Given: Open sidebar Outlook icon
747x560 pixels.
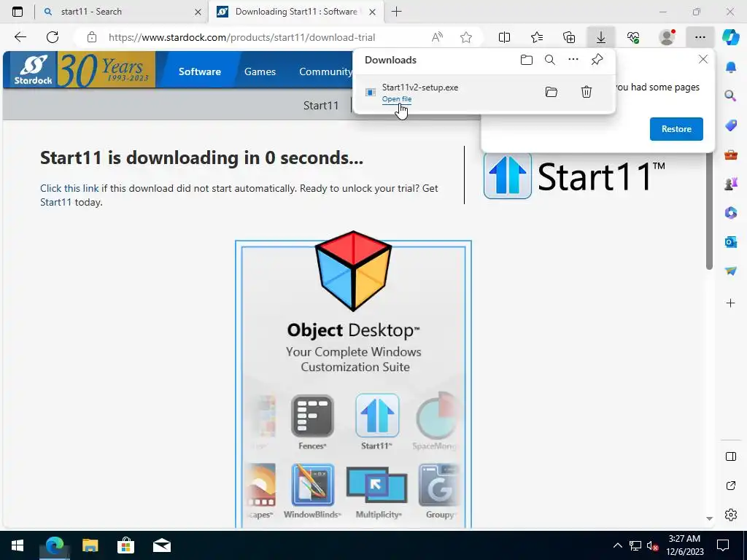Looking at the screenshot, I should (x=731, y=242).
